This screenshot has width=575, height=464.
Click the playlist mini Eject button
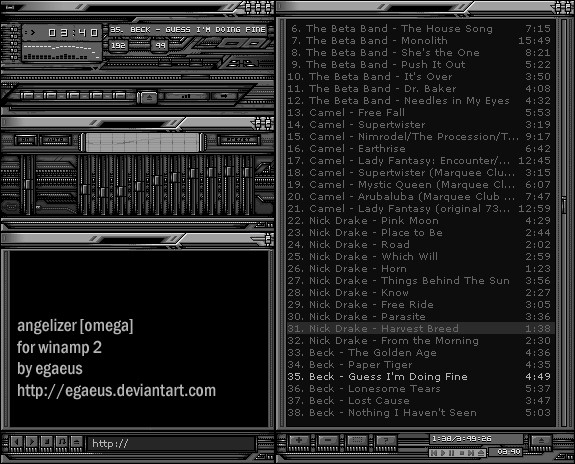481,453
